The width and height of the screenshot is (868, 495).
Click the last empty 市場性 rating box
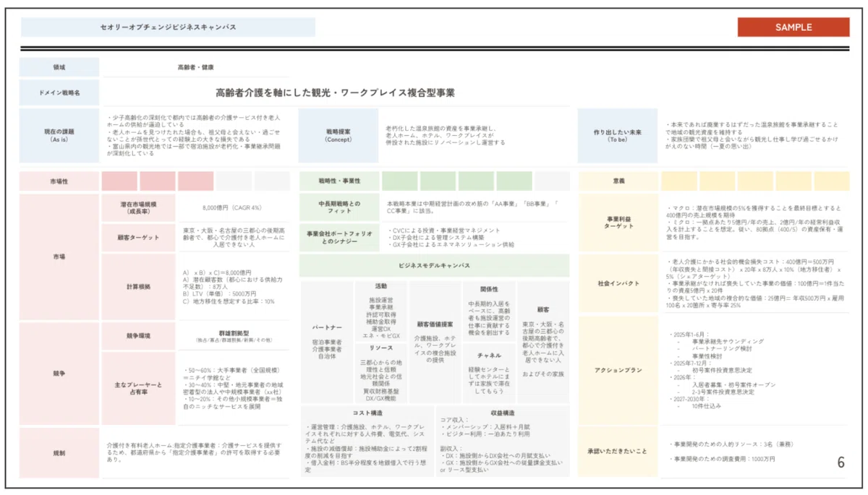[x=272, y=181]
